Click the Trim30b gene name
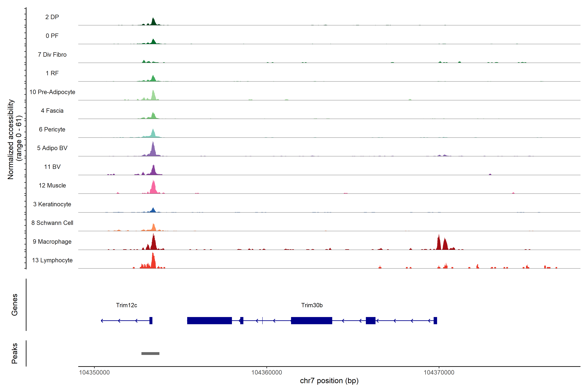 coord(312,305)
